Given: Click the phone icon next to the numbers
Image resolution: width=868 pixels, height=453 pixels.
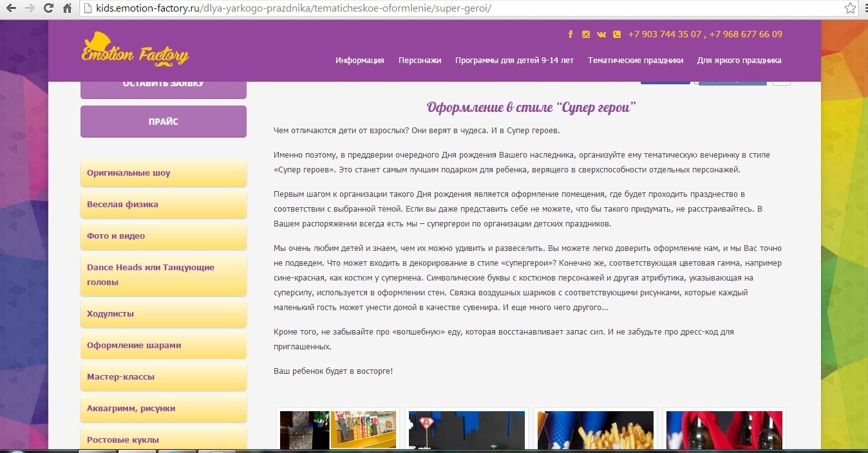Looking at the screenshot, I should click(617, 35).
